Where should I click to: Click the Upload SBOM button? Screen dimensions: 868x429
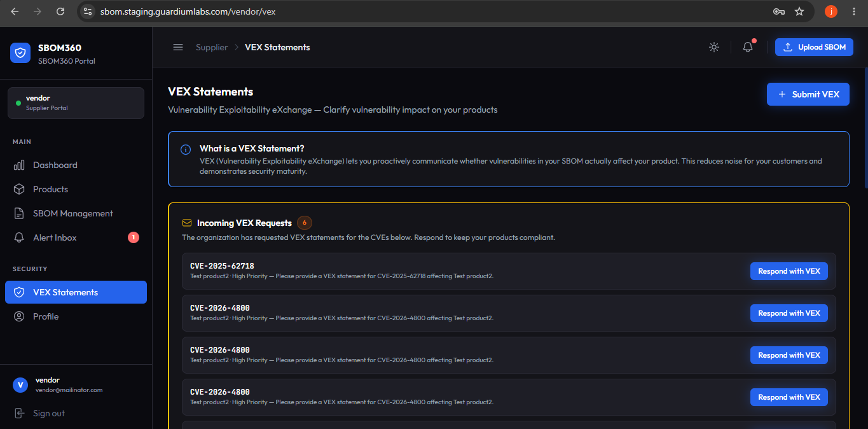click(x=814, y=47)
